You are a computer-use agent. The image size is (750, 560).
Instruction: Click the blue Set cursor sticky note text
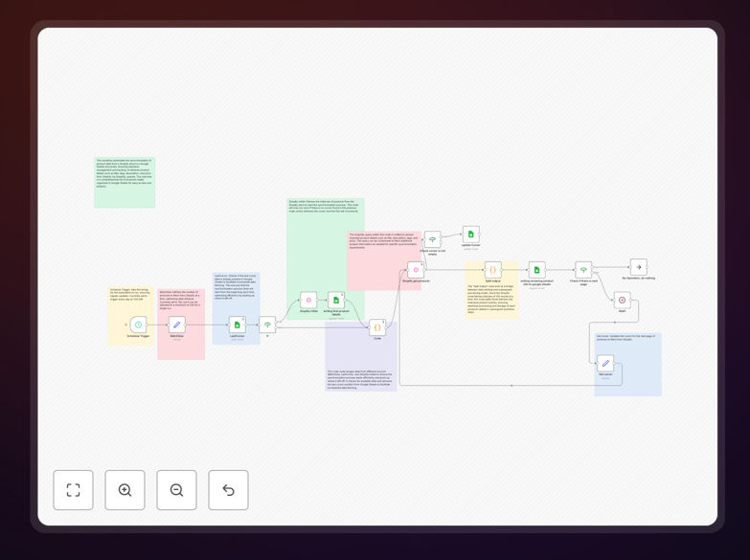tap(626, 338)
